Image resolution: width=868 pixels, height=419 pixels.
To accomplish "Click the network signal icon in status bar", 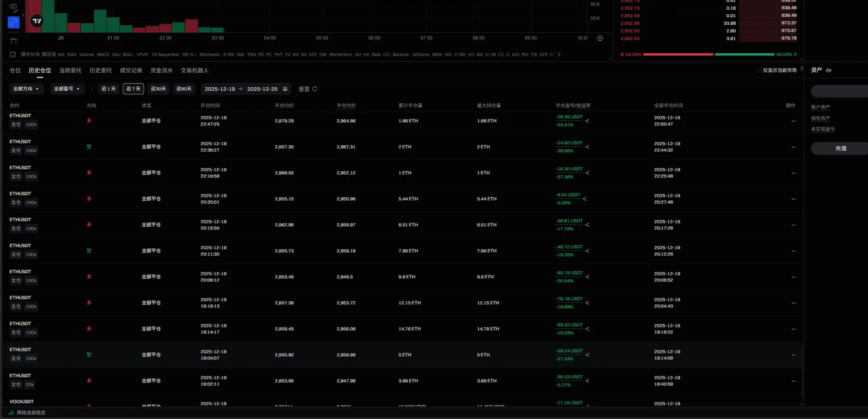I will (x=11, y=413).
